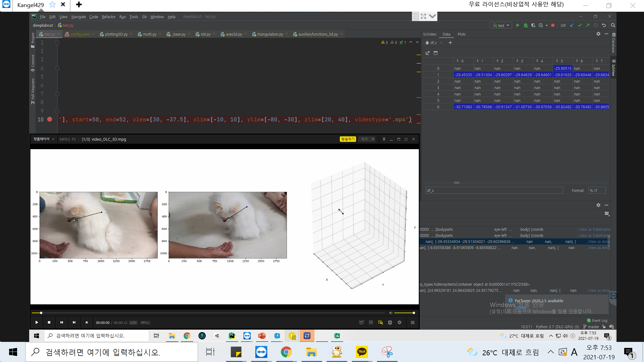
Task: Toggle 360-degree mode in the video player
Action: pos(362,322)
